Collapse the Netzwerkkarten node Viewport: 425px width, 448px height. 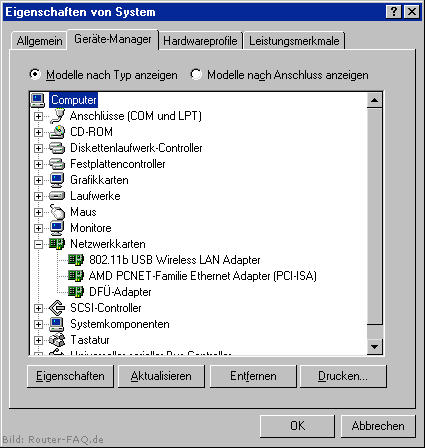click(x=38, y=244)
